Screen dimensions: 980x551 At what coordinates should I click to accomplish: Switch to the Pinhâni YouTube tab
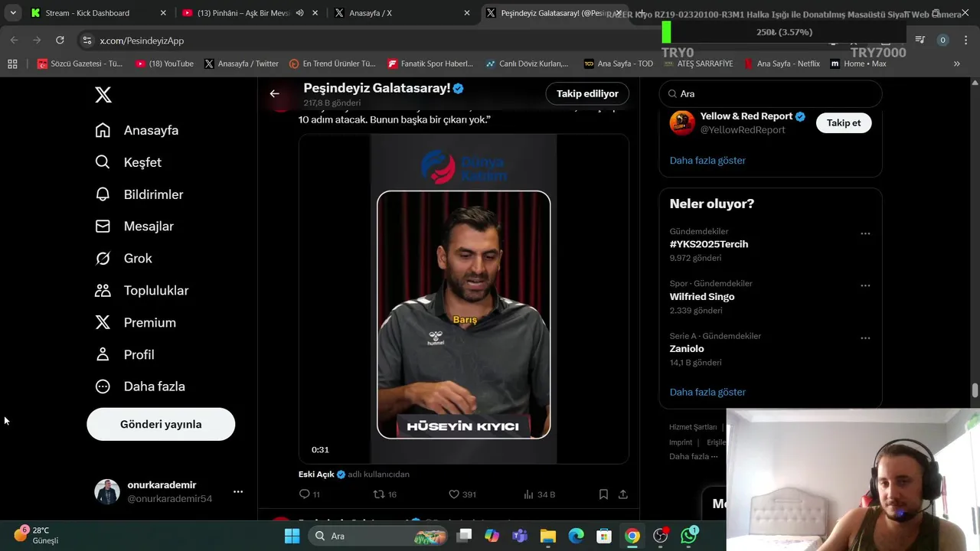point(243,13)
